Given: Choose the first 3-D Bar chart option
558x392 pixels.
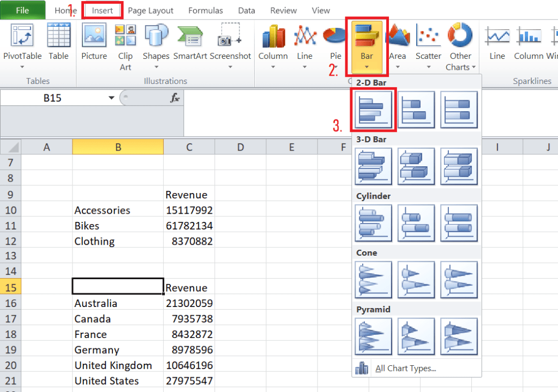Looking at the screenshot, I should pyautogui.click(x=373, y=166).
